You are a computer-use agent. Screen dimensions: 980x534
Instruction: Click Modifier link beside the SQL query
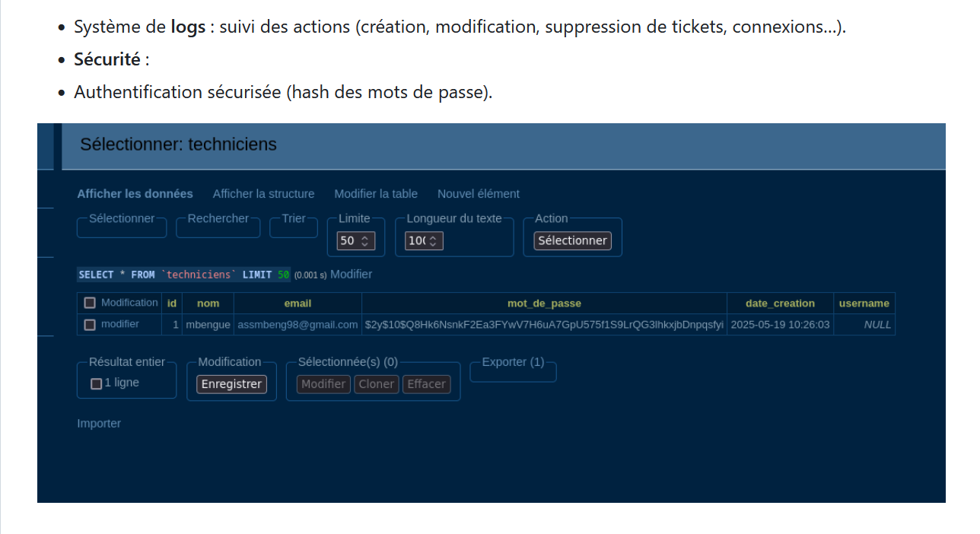click(x=351, y=274)
